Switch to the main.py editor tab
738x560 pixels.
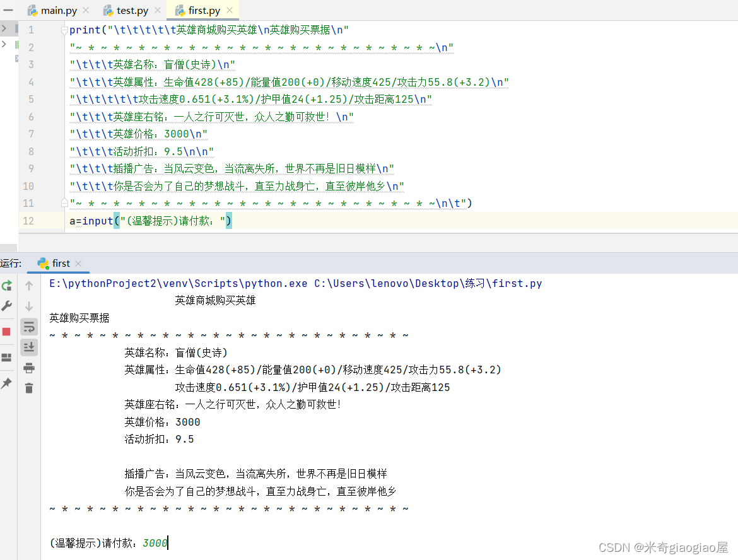59,10
